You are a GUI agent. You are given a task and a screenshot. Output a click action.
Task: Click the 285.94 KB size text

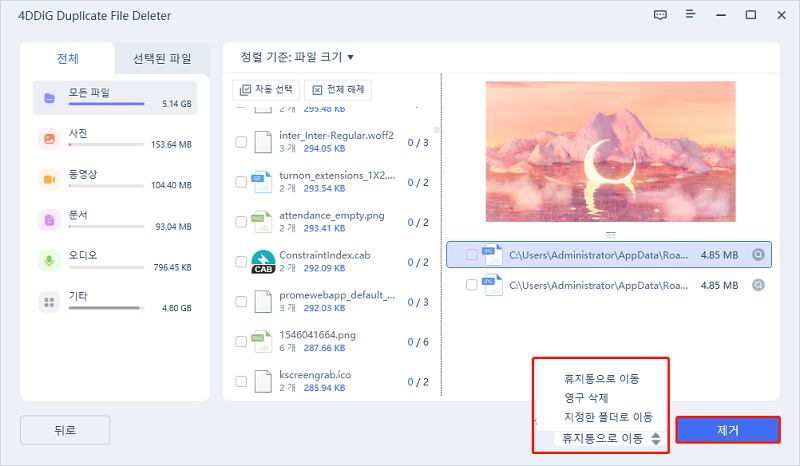point(324,388)
